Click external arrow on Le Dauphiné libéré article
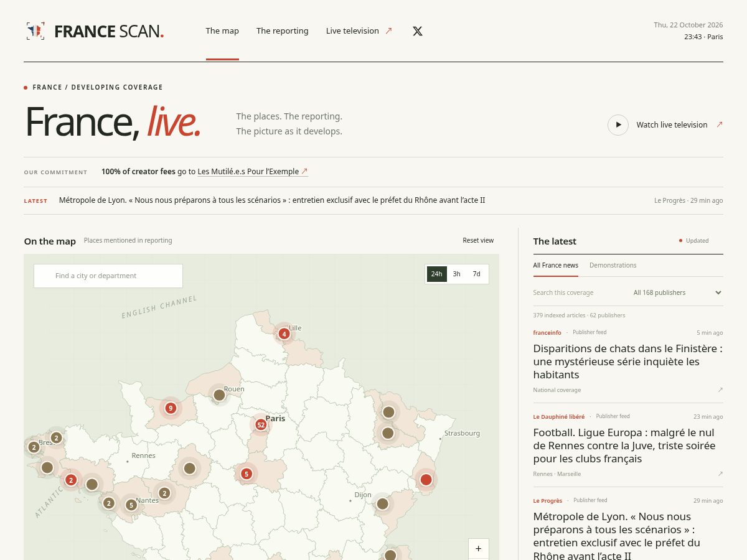The image size is (747, 560). tap(720, 474)
